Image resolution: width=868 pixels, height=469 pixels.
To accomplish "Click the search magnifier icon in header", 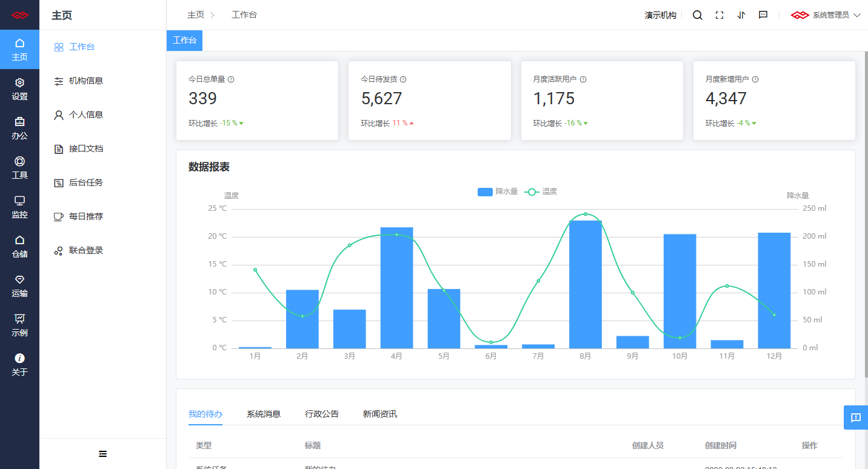I will (698, 15).
